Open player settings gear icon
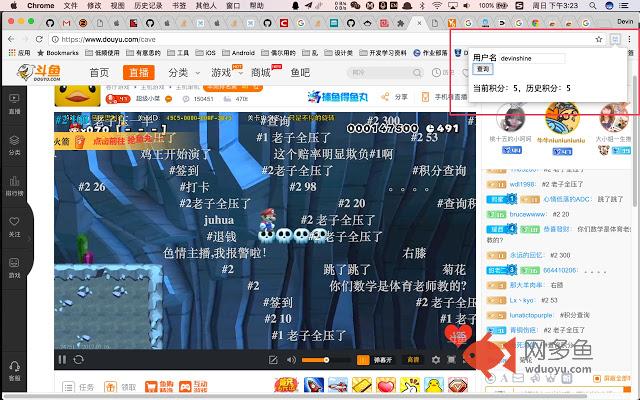The image size is (640, 400). point(436,360)
